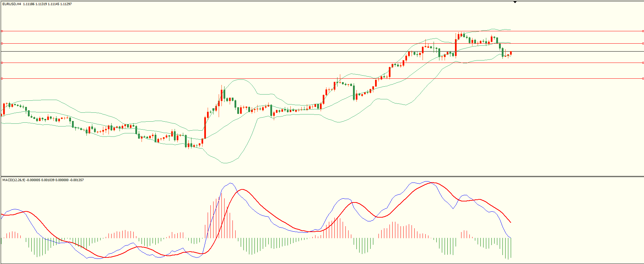Click the most recent red candle

tap(511, 53)
